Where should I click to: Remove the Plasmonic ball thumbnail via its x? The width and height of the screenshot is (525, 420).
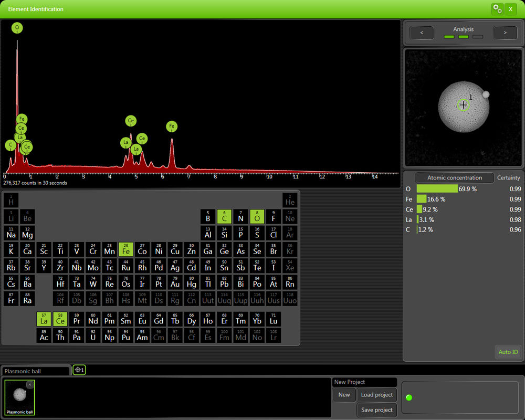(30, 385)
